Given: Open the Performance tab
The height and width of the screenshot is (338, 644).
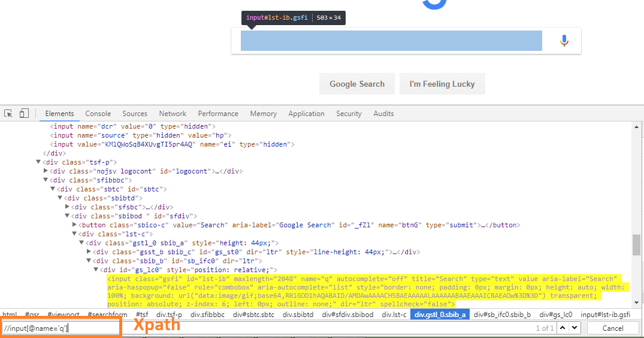Looking at the screenshot, I should point(217,114).
